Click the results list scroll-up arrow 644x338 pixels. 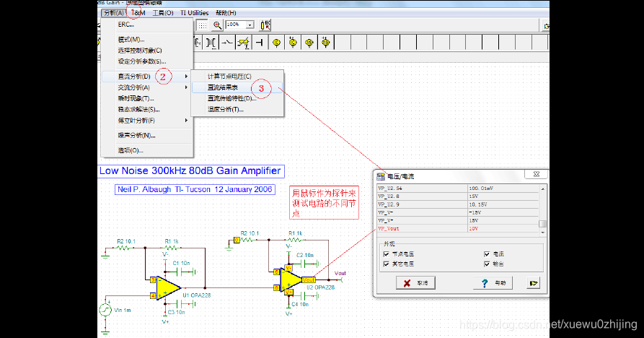pyautogui.click(x=542, y=188)
